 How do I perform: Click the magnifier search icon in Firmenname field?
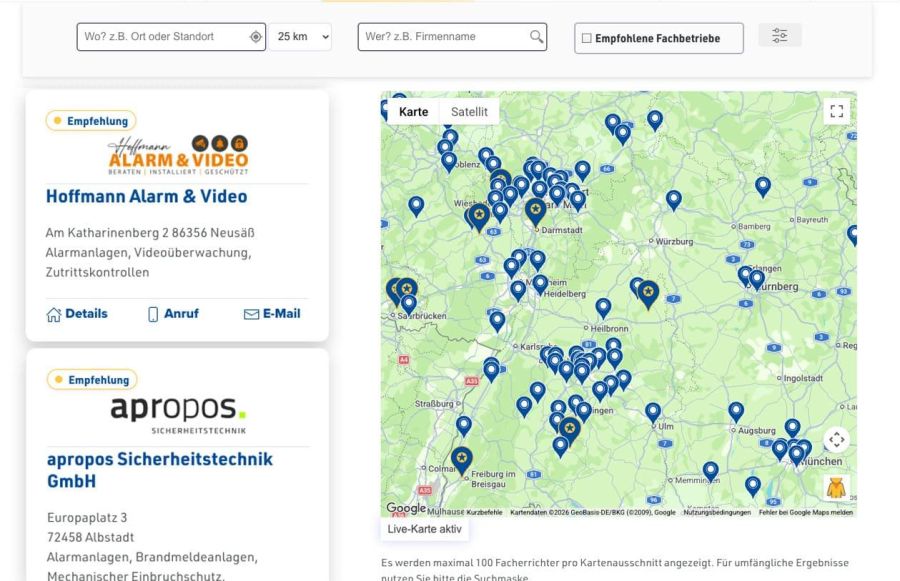click(x=536, y=37)
